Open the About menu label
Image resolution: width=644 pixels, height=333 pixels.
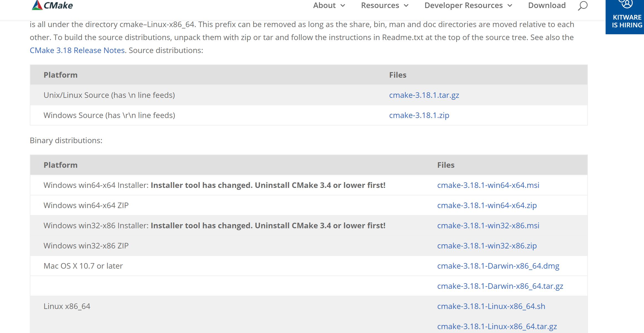click(x=324, y=6)
